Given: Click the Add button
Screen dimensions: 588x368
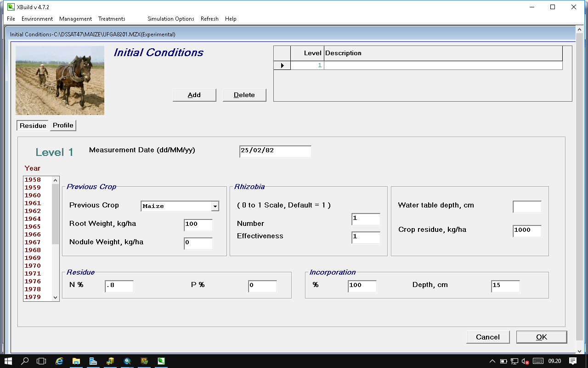Looking at the screenshot, I should pyautogui.click(x=194, y=95).
